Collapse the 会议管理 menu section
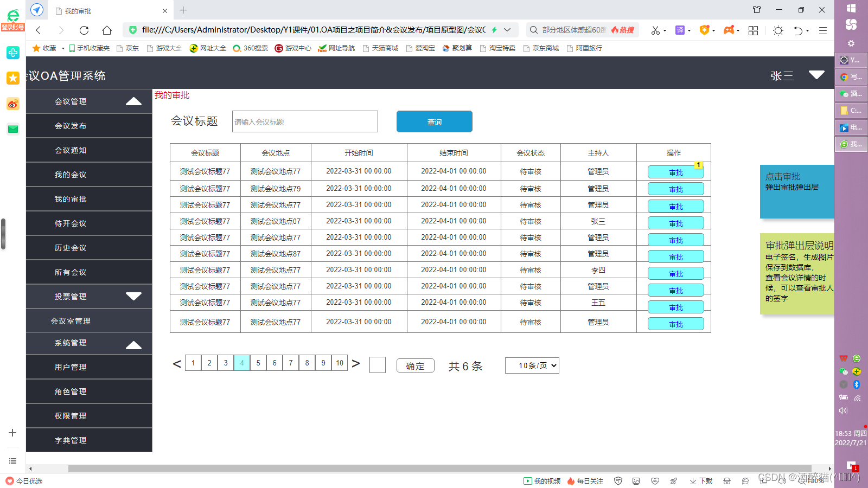 133,101
